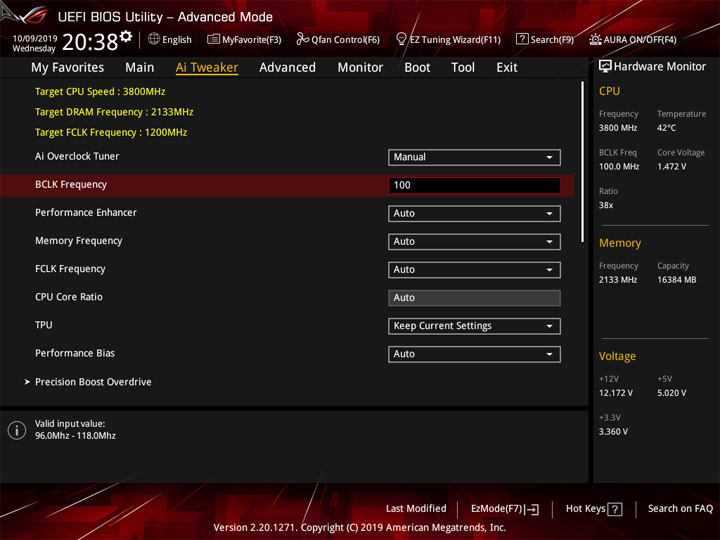Launch EZ Tuning Wizard(F11)

tap(448, 39)
